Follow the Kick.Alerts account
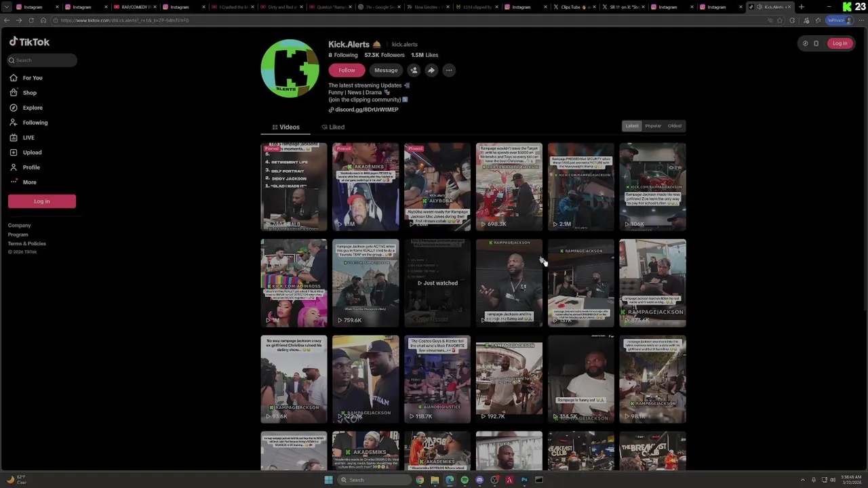 (347, 70)
